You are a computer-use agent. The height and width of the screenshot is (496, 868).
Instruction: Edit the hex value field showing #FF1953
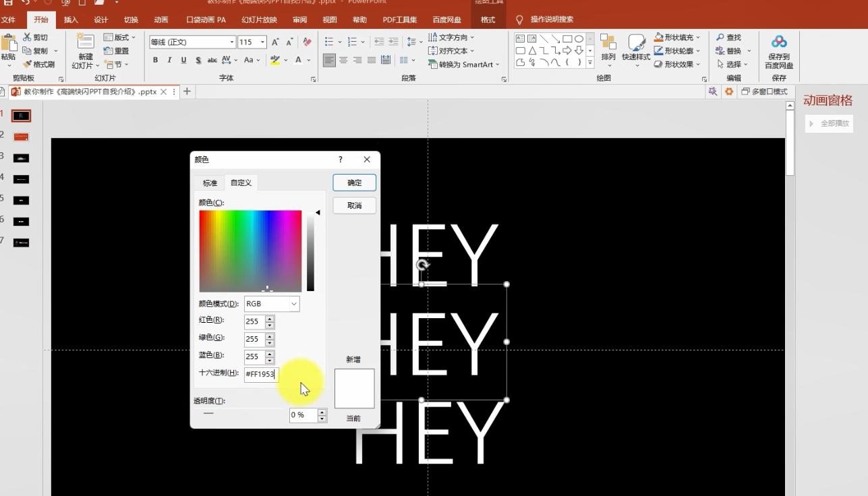tap(261, 375)
